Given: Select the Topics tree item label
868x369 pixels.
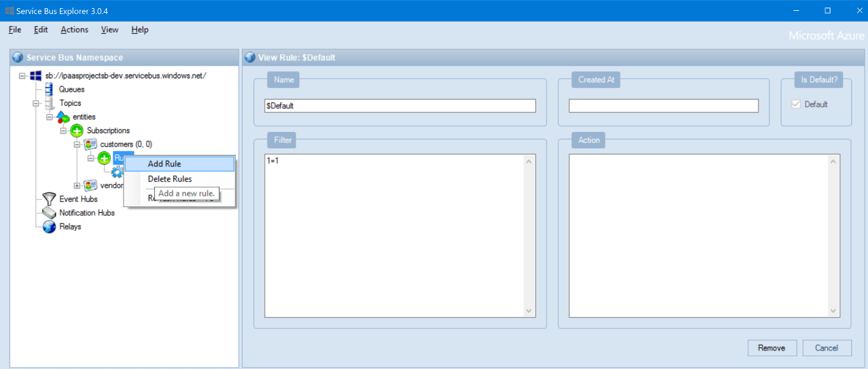Looking at the screenshot, I should 71,103.
